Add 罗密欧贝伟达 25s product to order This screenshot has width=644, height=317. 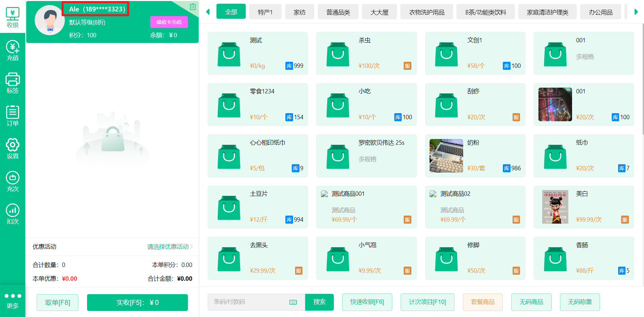(x=366, y=156)
